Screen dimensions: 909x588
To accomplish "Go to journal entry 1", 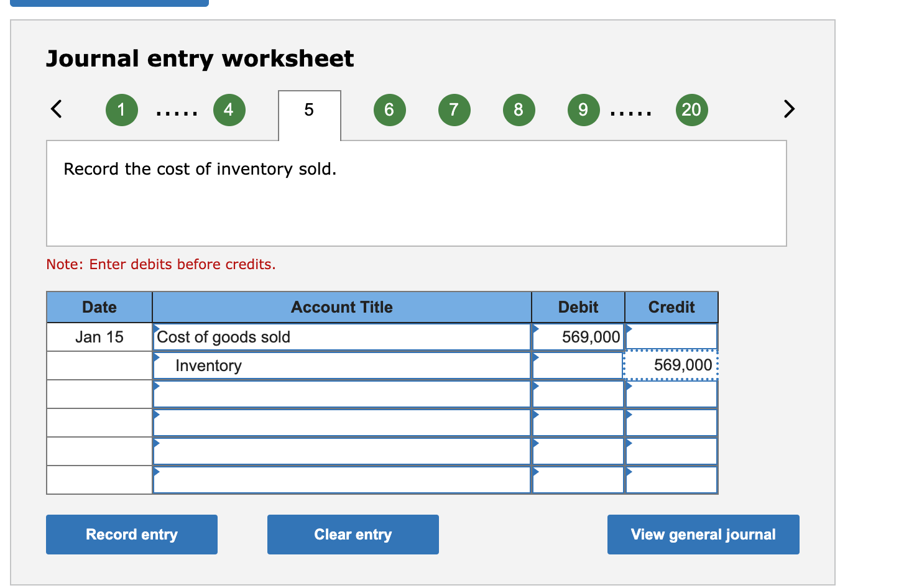I will point(122,109).
